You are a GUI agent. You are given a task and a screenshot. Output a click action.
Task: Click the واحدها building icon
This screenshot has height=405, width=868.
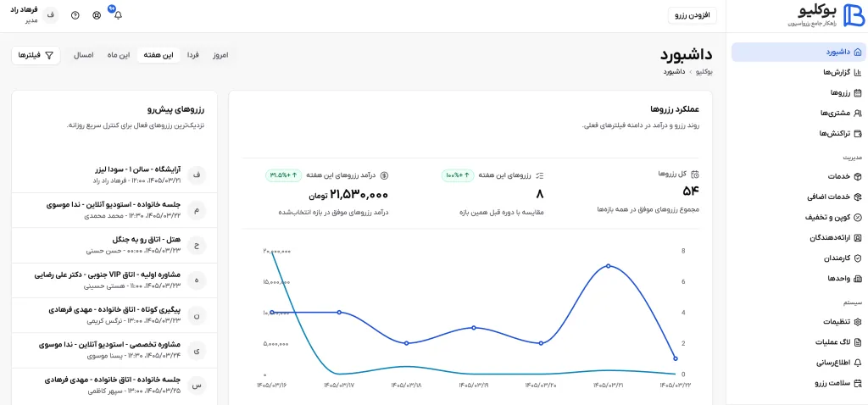[858, 278]
